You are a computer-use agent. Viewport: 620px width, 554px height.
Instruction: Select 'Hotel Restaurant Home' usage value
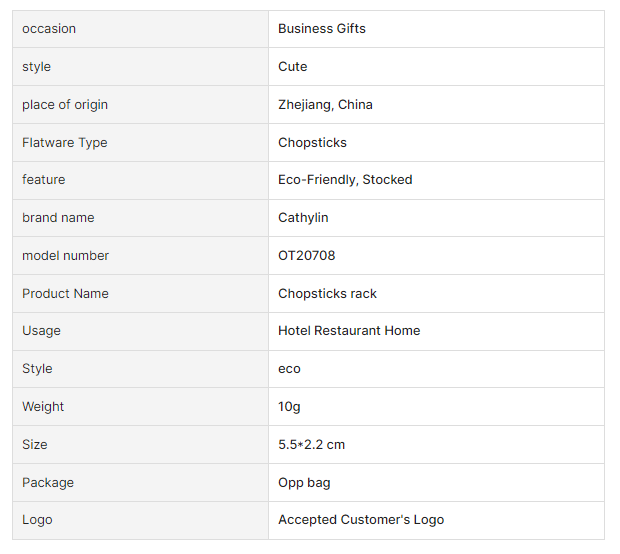pyautogui.click(x=349, y=331)
